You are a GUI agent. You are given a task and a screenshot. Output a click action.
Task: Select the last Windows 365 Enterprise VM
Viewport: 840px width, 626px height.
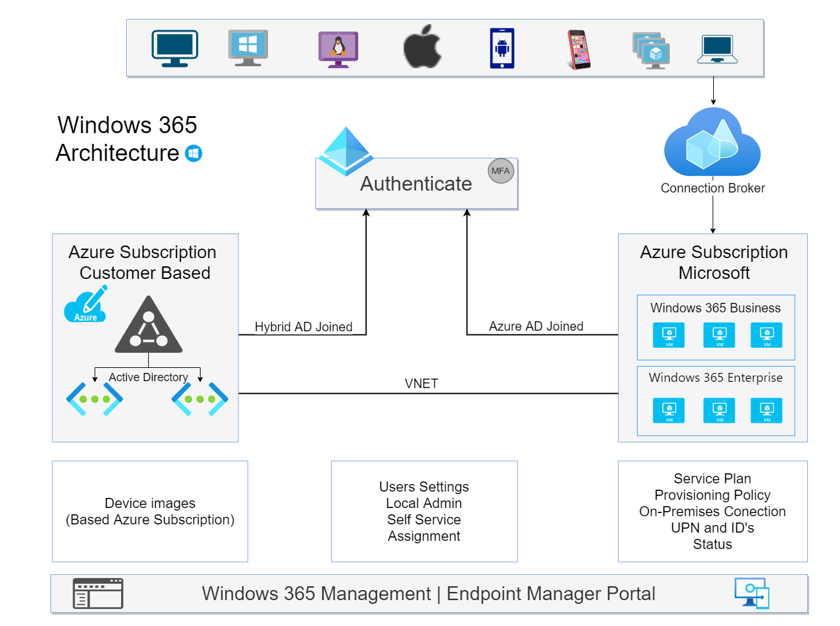coord(766,410)
